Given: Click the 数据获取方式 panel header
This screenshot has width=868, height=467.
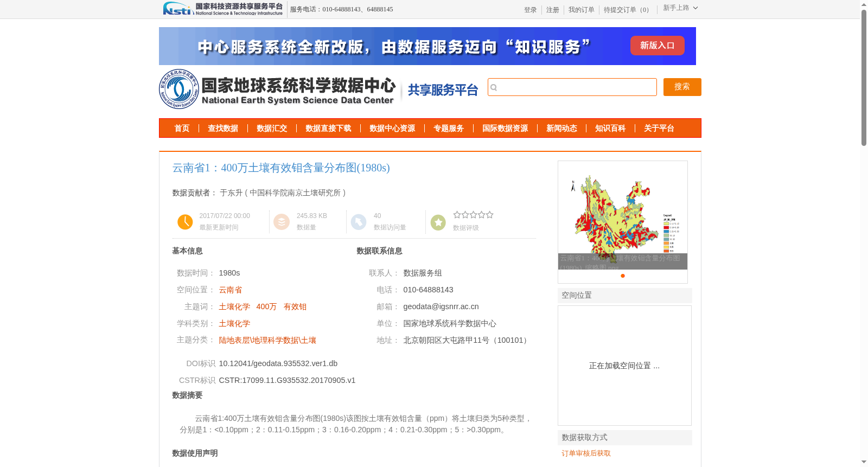Looking at the screenshot, I should 625,437.
